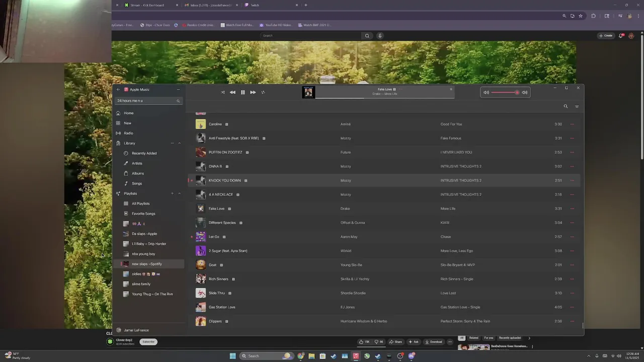Open more options for Fake Love row
644x362 pixels.
tap(572, 209)
